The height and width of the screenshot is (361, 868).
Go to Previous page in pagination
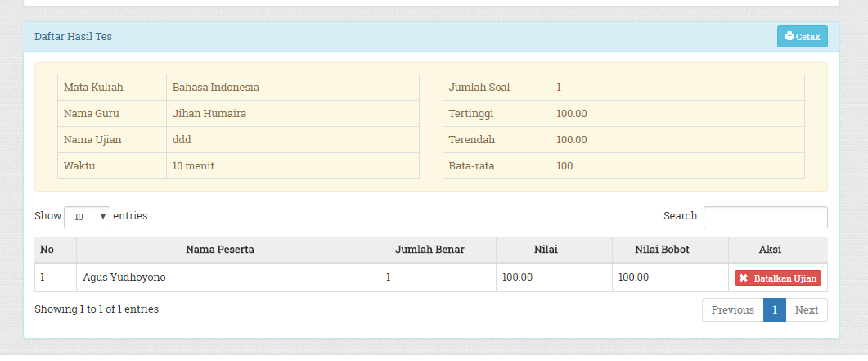pos(732,310)
